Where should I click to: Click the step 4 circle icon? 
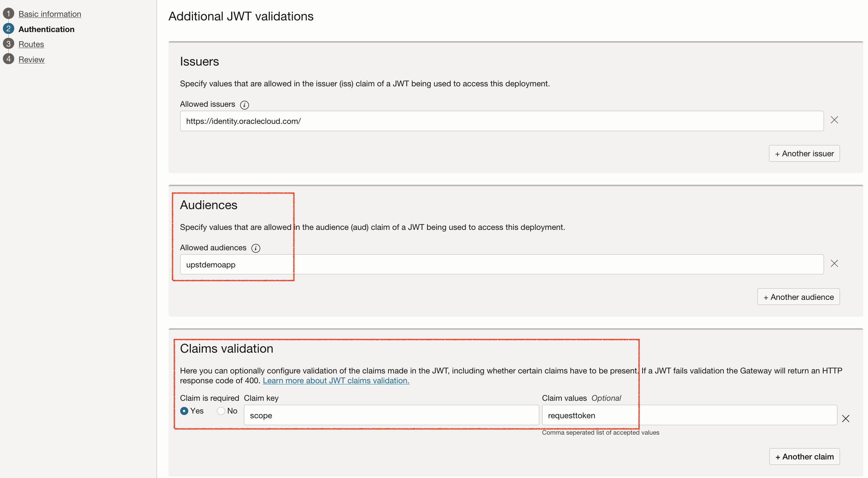8,59
